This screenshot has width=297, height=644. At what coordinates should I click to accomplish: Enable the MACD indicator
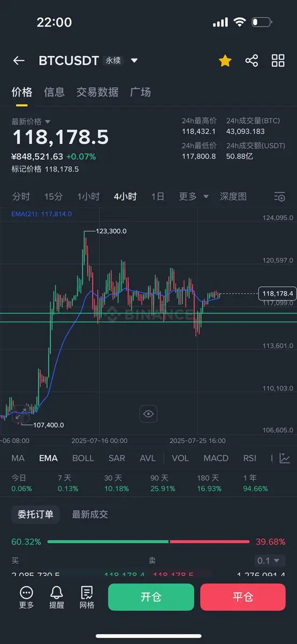[x=216, y=458]
